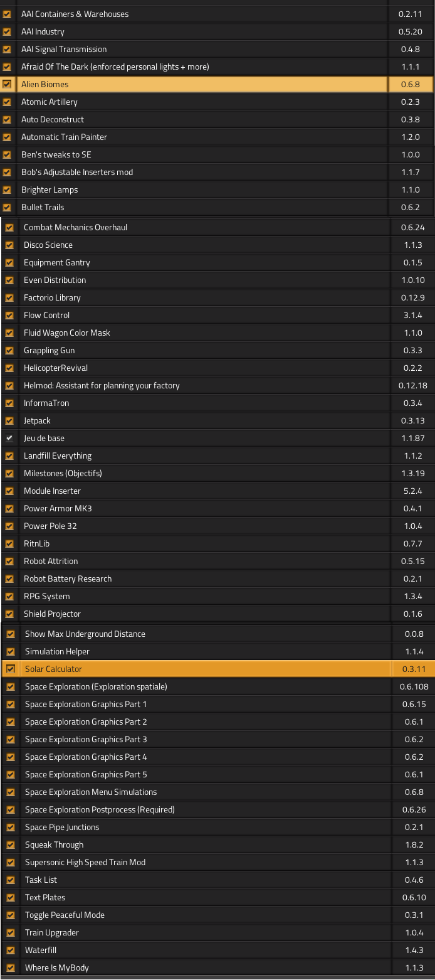Select the Combat Mechanics Overhaul mod
Screen dimensions: 435x980
[204, 227]
